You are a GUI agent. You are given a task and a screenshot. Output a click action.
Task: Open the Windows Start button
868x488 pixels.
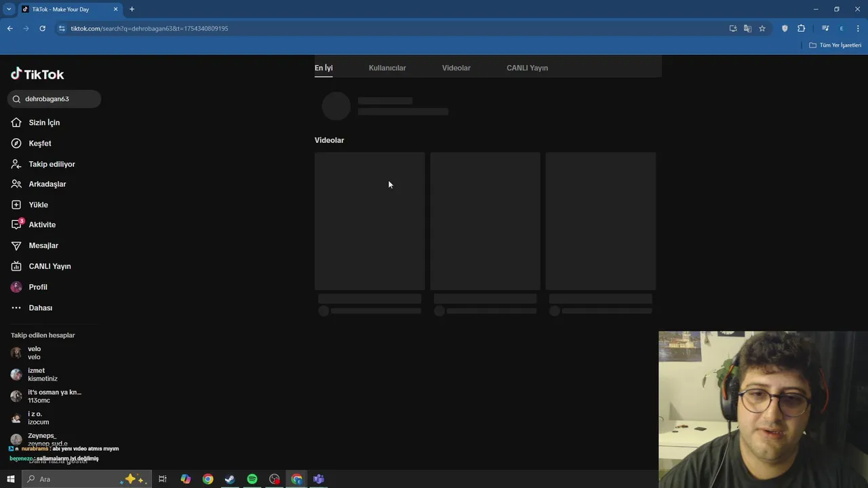tap(10, 479)
